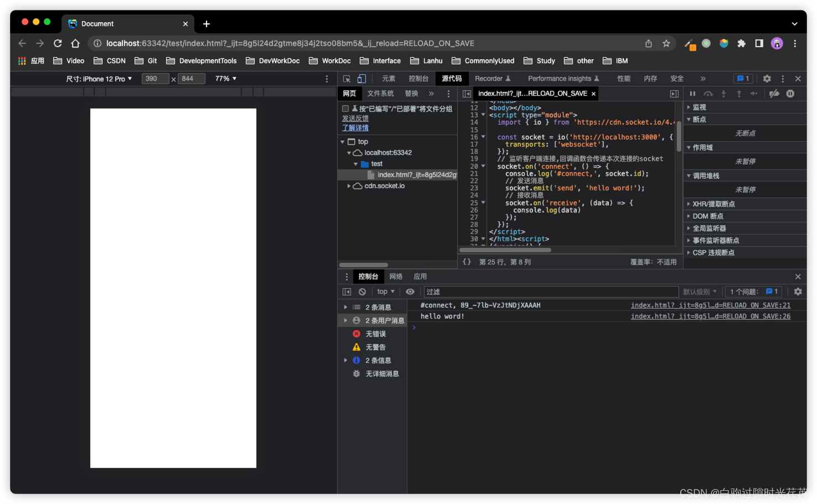Image resolution: width=817 pixels, height=504 pixels.
Task: Click the device height field showing 844
Action: pos(192,79)
